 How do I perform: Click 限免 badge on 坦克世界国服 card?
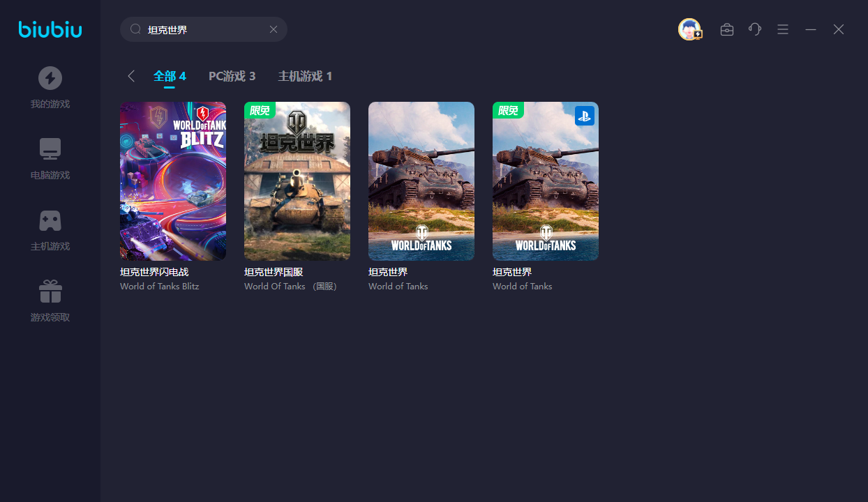260,110
